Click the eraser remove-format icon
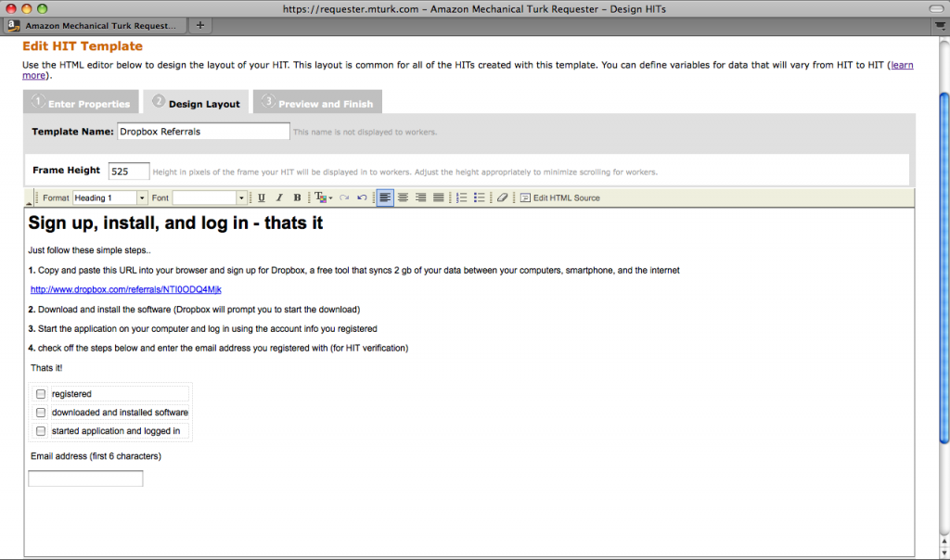Screen dimensions: 950x560 coord(502,198)
